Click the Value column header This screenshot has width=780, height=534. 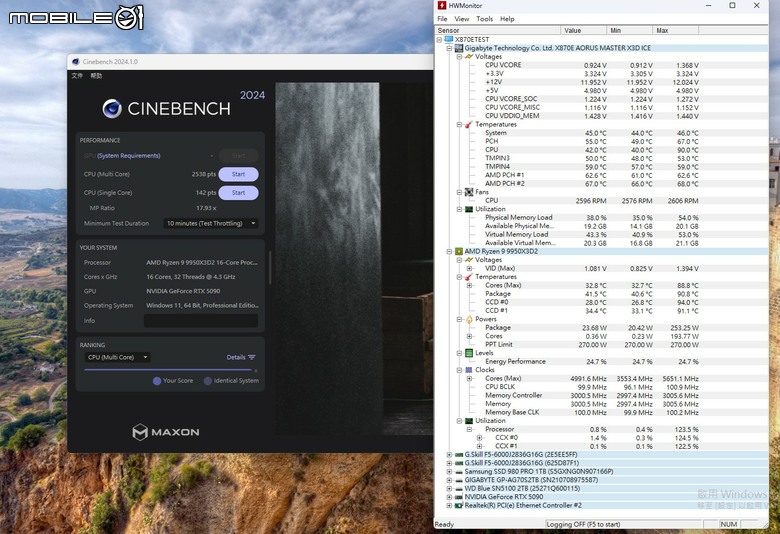tap(584, 30)
